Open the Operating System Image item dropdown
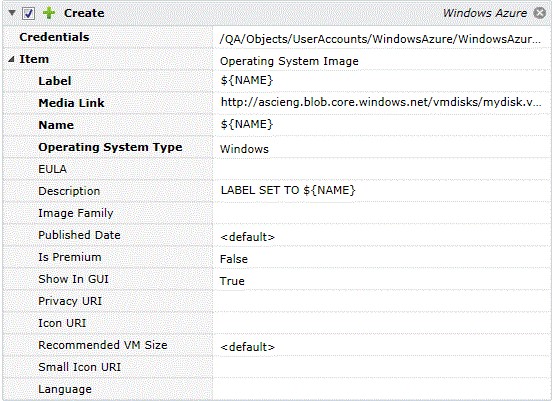The width and height of the screenshot is (553, 401). (x=382, y=61)
